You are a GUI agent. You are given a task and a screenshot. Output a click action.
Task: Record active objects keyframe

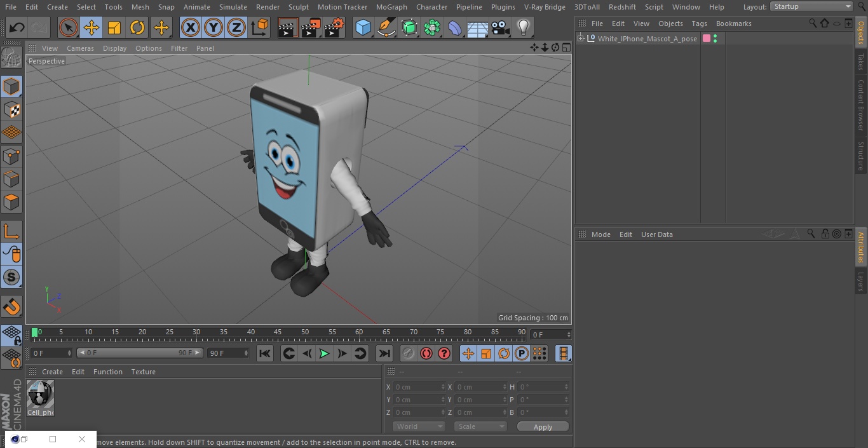click(x=409, y=353)
